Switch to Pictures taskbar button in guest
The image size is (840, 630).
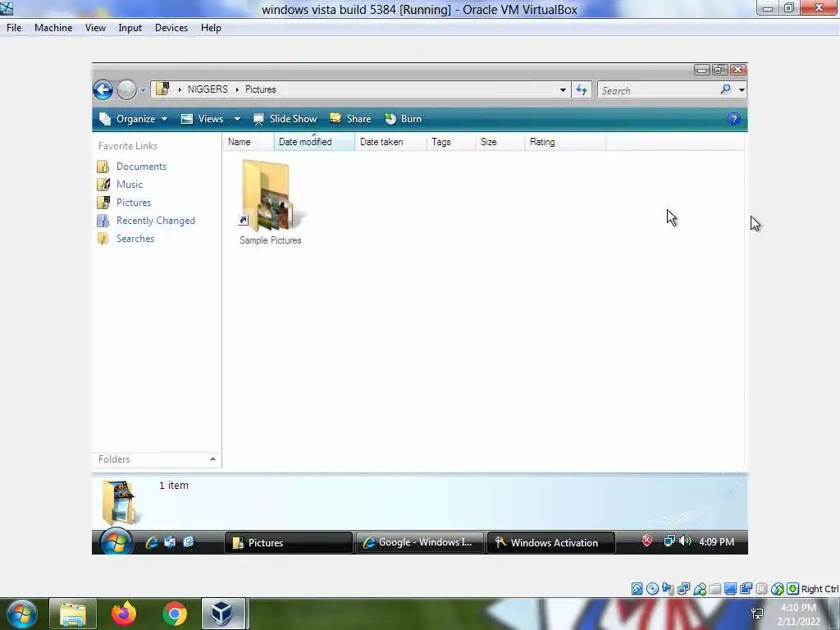289,543
